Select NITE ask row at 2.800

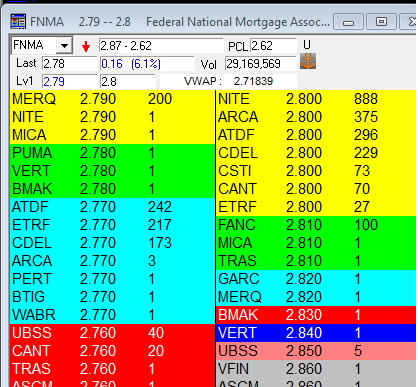click(x=317, y=99)
